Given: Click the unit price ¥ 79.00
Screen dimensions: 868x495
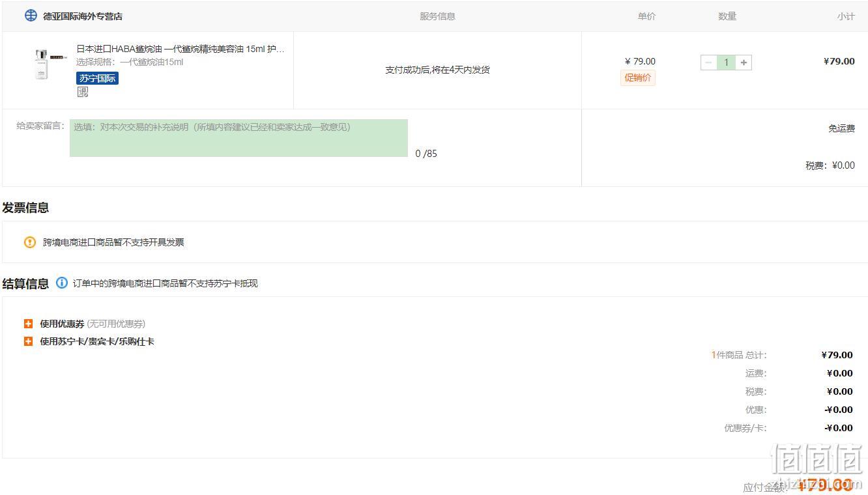Looking at the screenshot, I should (x=640, y=61).
